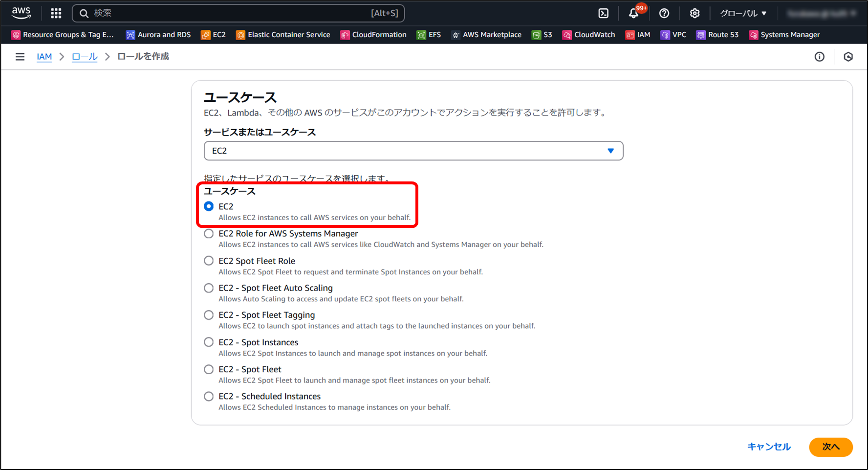Click the ユースケース section heading
Screen dimensions: 868x470
[240, 97]
